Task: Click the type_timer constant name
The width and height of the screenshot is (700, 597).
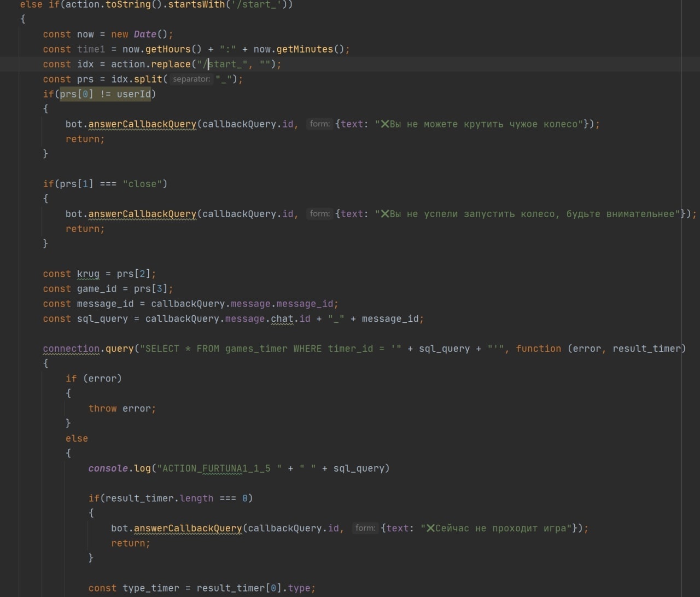Action: click(151, 588)
